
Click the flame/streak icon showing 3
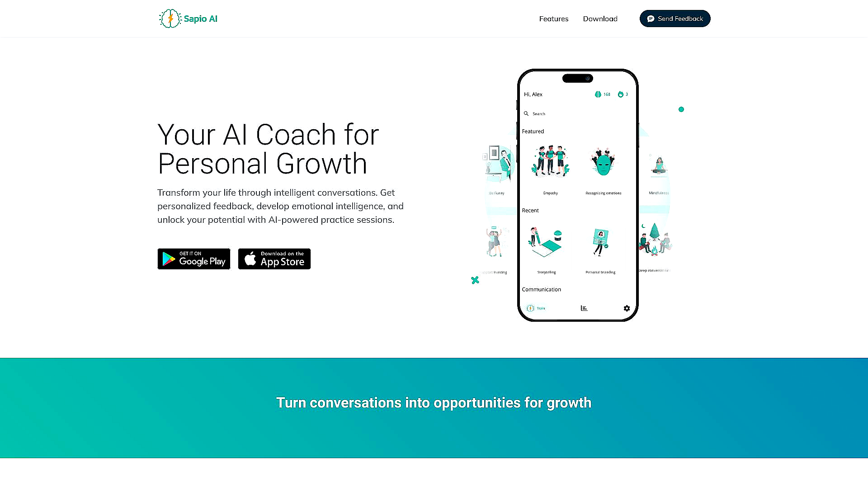[x=620, y=94]
